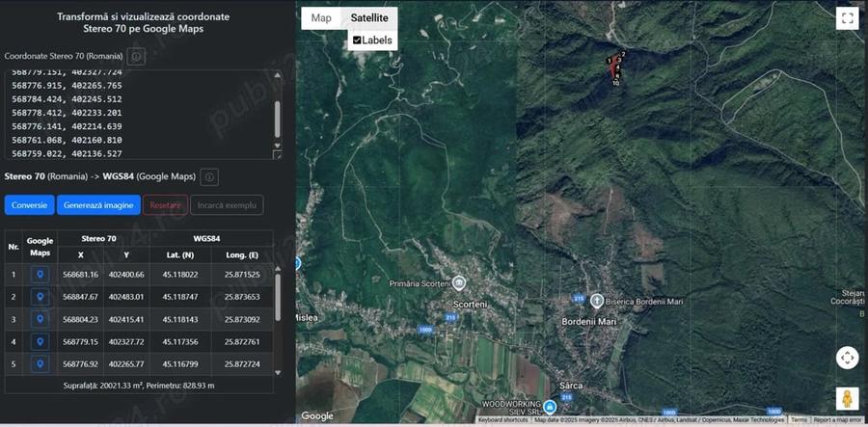Viewport: 868px width, 427px height.
Task: Open the map Terms link
Action: point(799,420)
